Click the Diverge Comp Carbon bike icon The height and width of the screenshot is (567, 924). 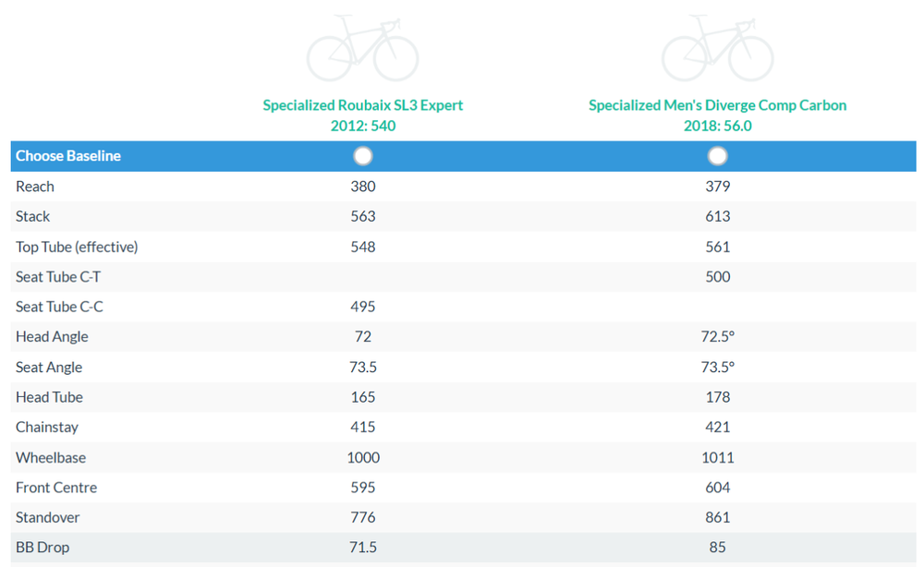(717, 47)
